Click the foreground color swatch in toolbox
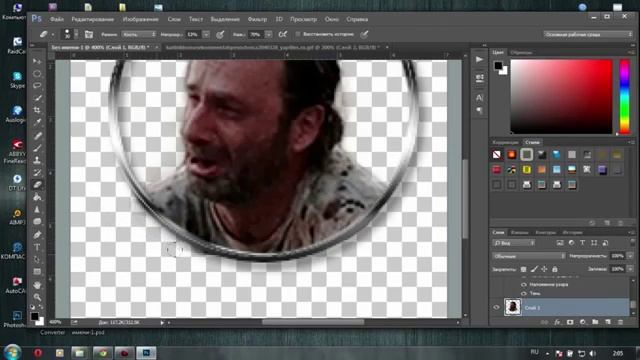 [35, 316]
